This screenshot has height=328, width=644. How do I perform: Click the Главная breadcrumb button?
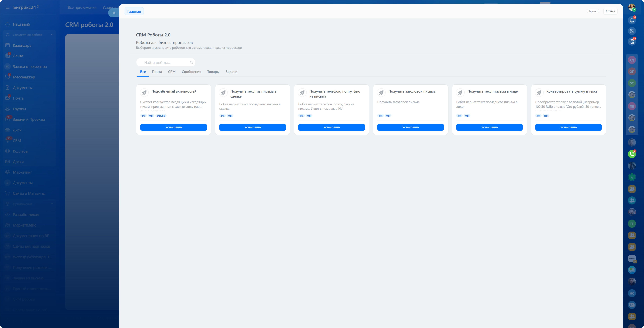click(134, 11)
